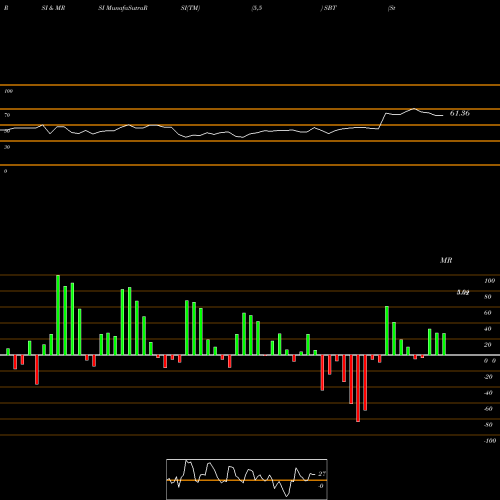The height and width of the screenshot is (500, 500).
Task: Click the -100 label on the MR axis
Action: coord(490,441)
